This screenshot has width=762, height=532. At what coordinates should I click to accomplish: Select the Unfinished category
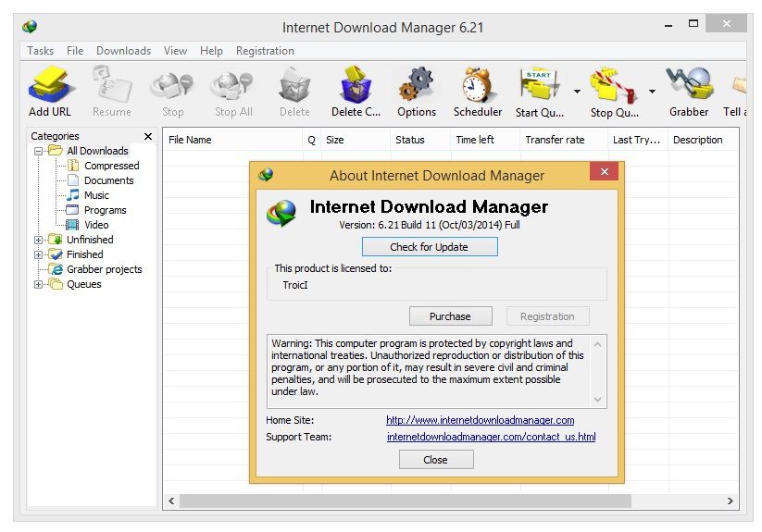point(90,240)
